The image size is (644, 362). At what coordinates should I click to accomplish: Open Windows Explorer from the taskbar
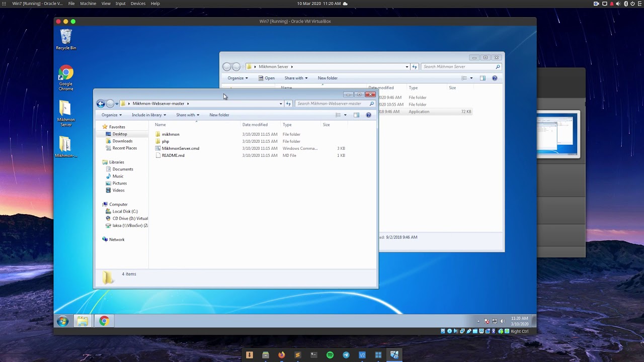pyautogui.click(x=83, y=321)
